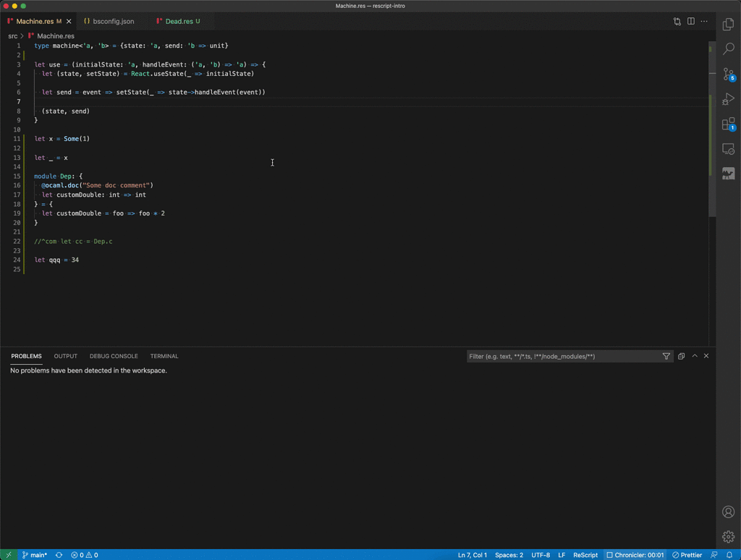Open the OCaml camel extension view

(x=729, y=174)
